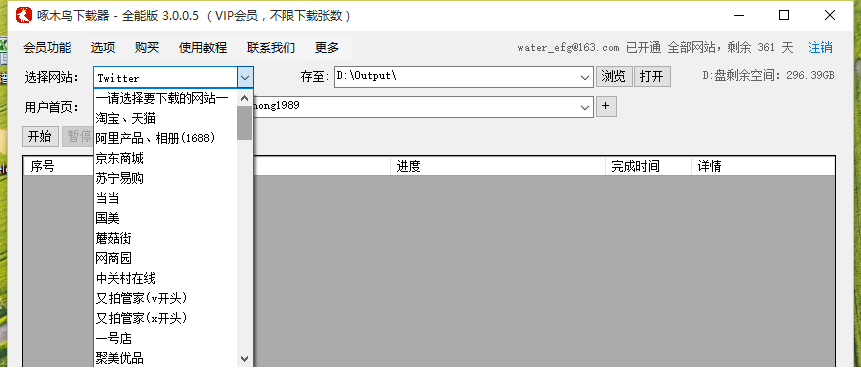Select 淘宝、天猫 from the list
The width and height of the screenshot is (861, 381).
tap(166, 119)
